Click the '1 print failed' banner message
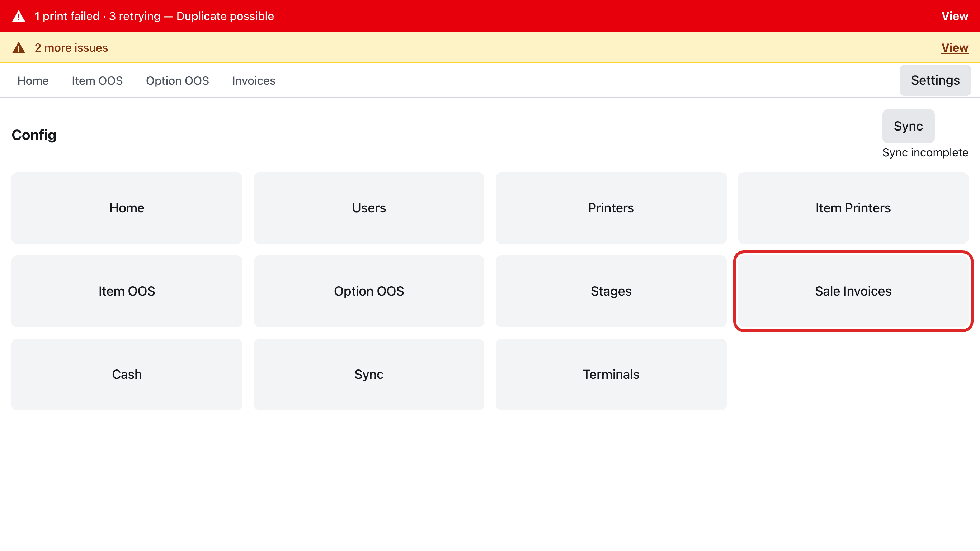Viewport: 980px width, 551px height. click(154, 17)
